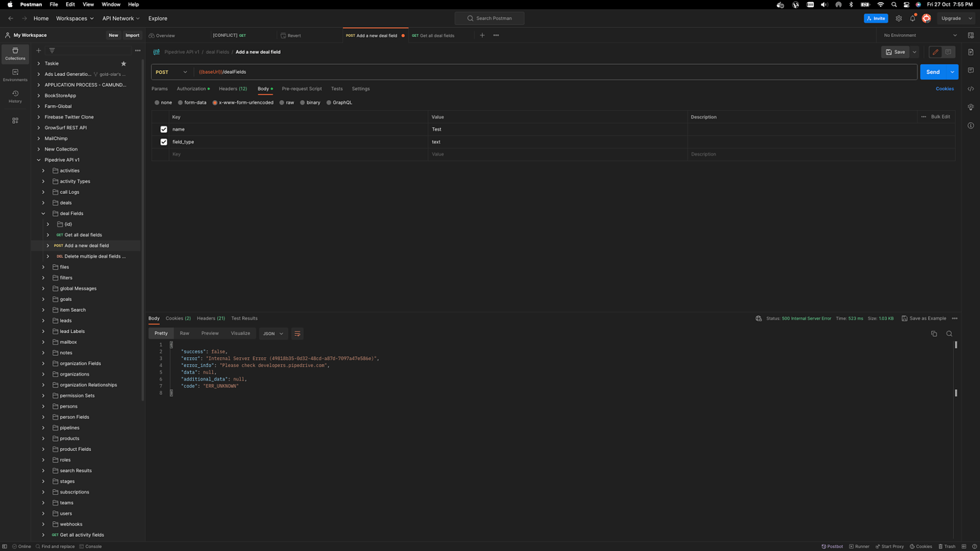This screenshot has width=980, height=551.
Task: Open the Collections sidebar panel
Action: [x=15, y=53]
